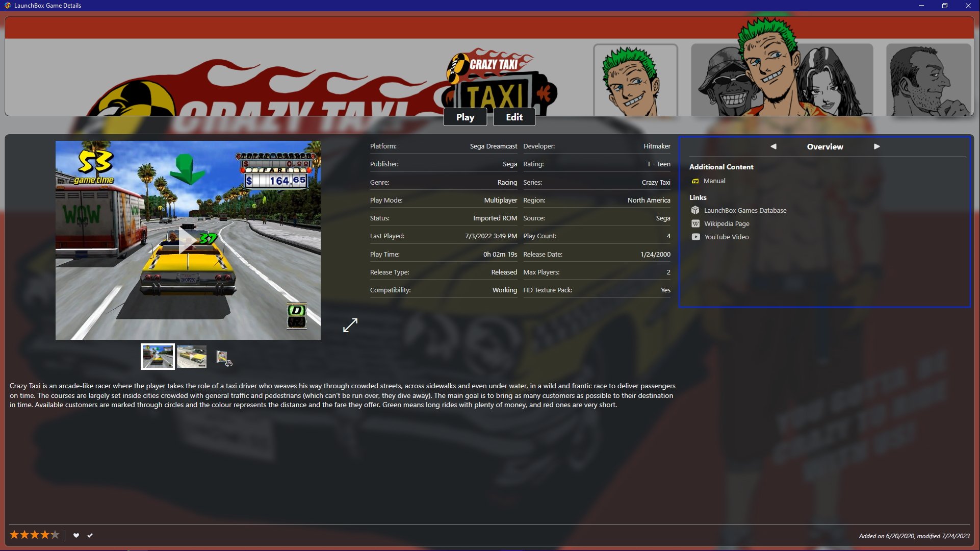Image resolution: width=980 pixels, height=551 pixels.
Task: Click the HD Texture Pack 'Yes' value
Action: (665, 290)
